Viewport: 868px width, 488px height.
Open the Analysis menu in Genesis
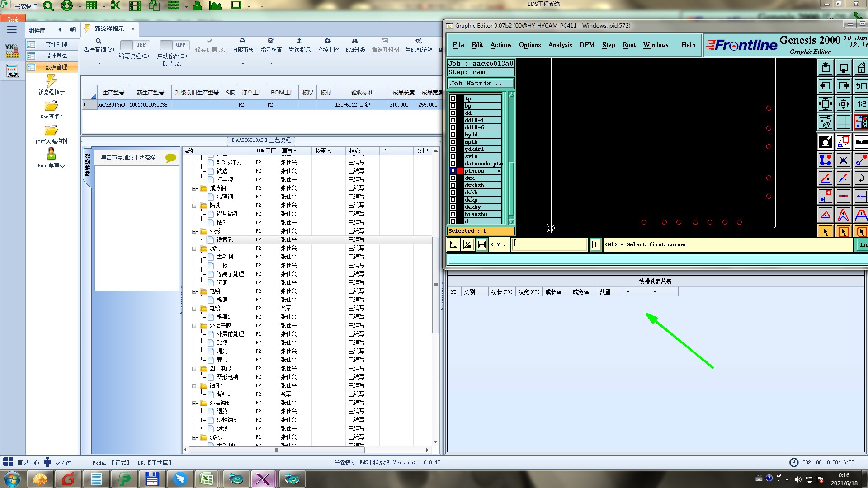pos(560,45)
